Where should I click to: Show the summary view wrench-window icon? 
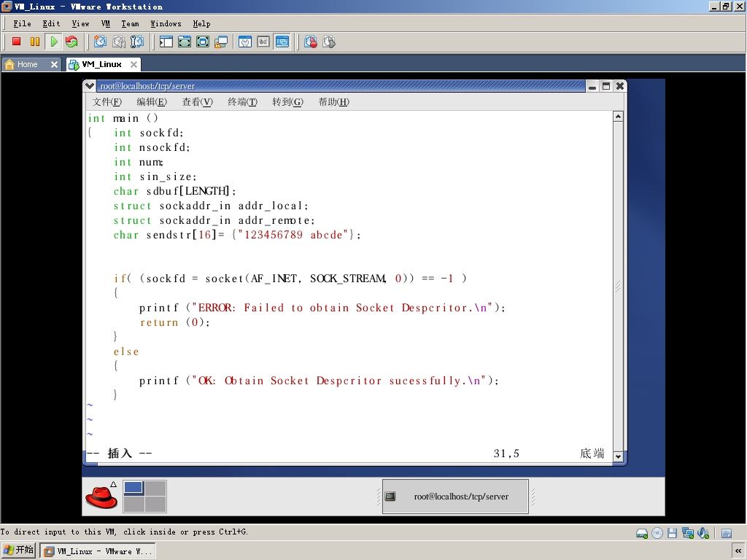(x=245, y=42)
